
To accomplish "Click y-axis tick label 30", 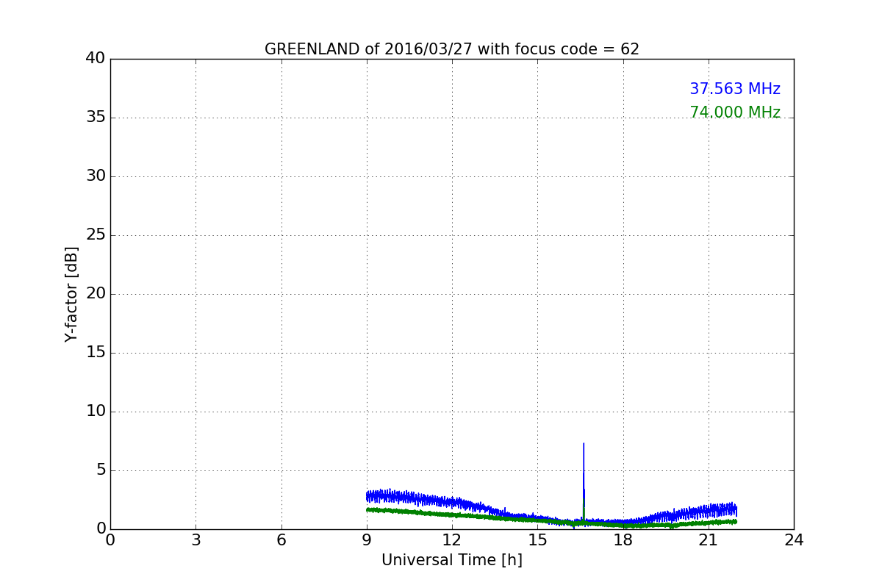I will tap(96, 176).
